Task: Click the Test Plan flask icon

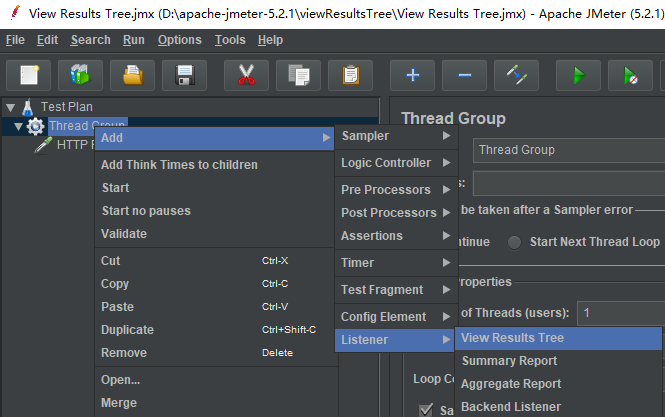Action: point(28,107)
